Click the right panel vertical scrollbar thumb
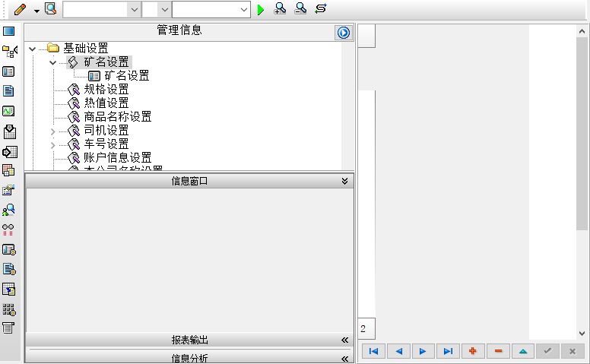The width and height of the screenshot is (590, 364). pos(582,134)
